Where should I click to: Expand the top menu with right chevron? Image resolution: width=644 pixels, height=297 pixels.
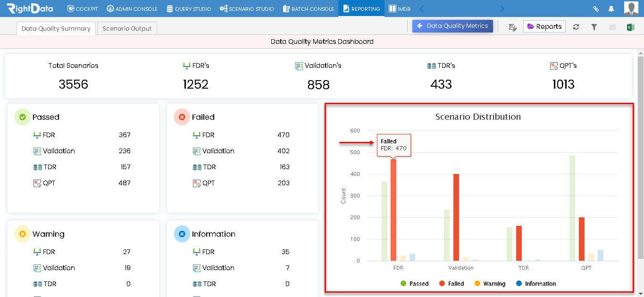coord(502,8)
